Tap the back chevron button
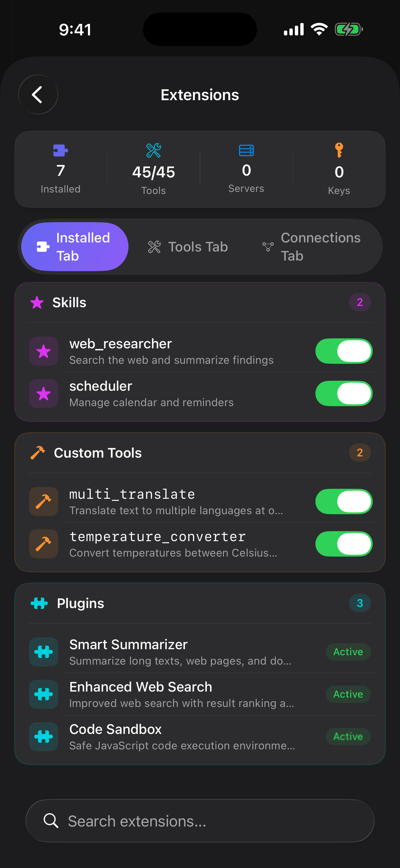Viewport: 400px width, 868px height. pos(38,95)
